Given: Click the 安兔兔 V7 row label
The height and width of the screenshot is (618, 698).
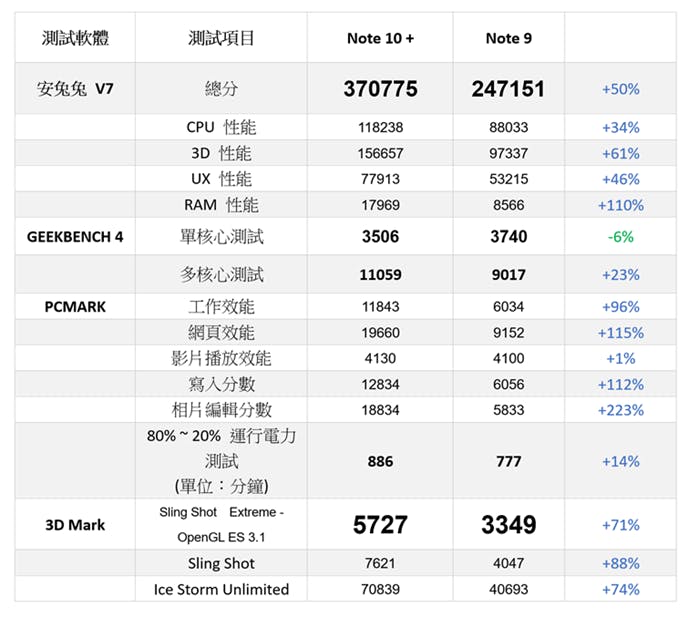Looking at the screenshot, I should coord(75,89).
